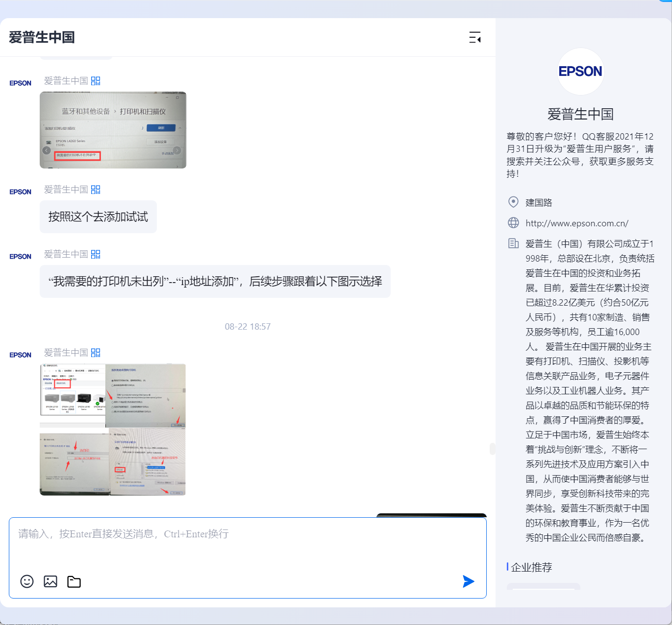Click the send file folder icon
The width and height of the screenshot is (672, 625).
(x=74, y=581)
